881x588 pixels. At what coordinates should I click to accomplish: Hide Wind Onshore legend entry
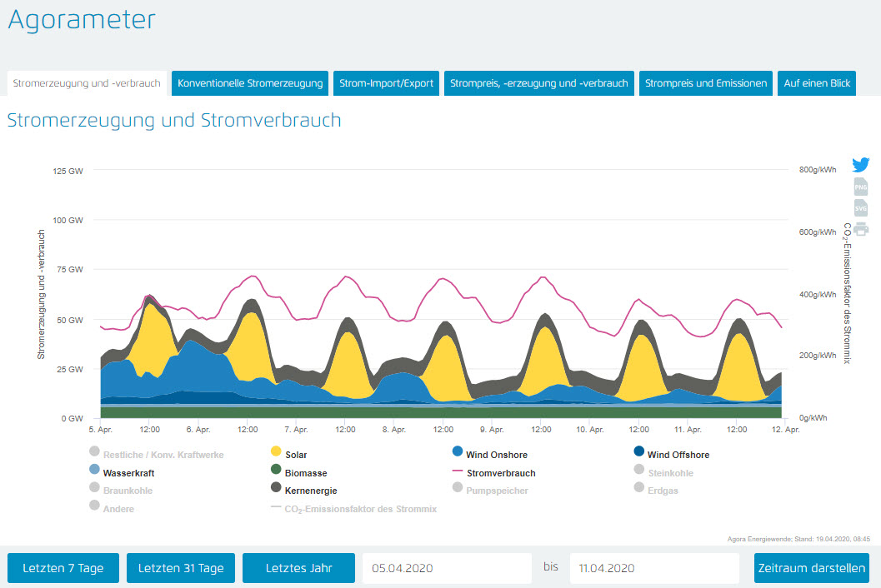496,455
